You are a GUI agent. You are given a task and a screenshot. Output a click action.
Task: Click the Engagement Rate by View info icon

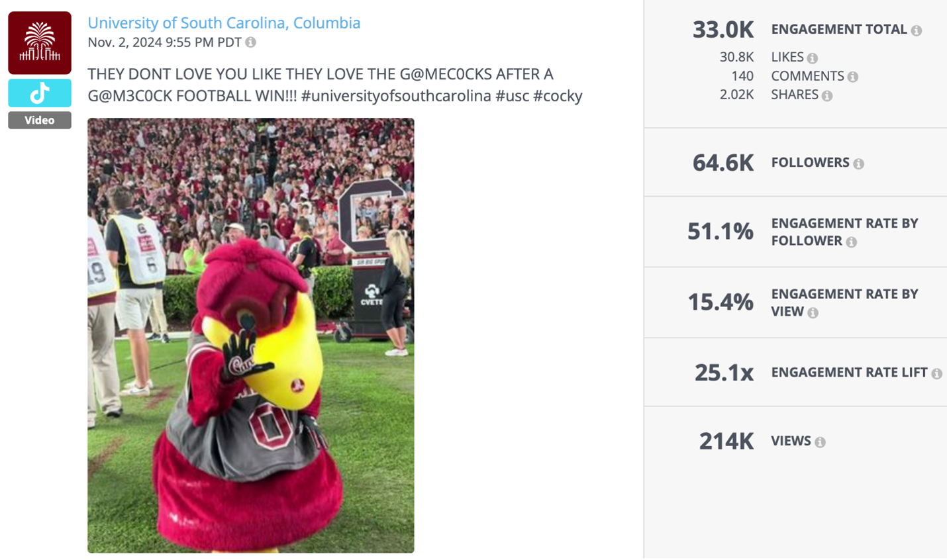pos(813,312)
